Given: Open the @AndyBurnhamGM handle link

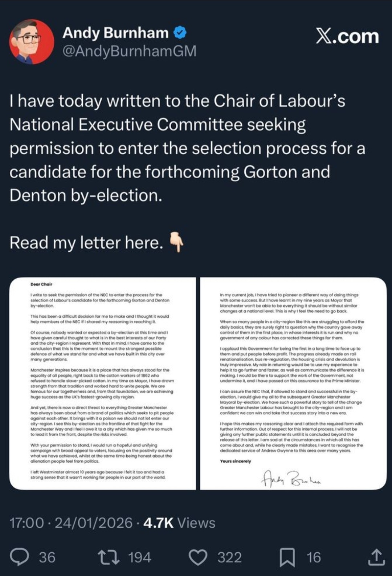Looking at the screenshot, I should point(129,51).
